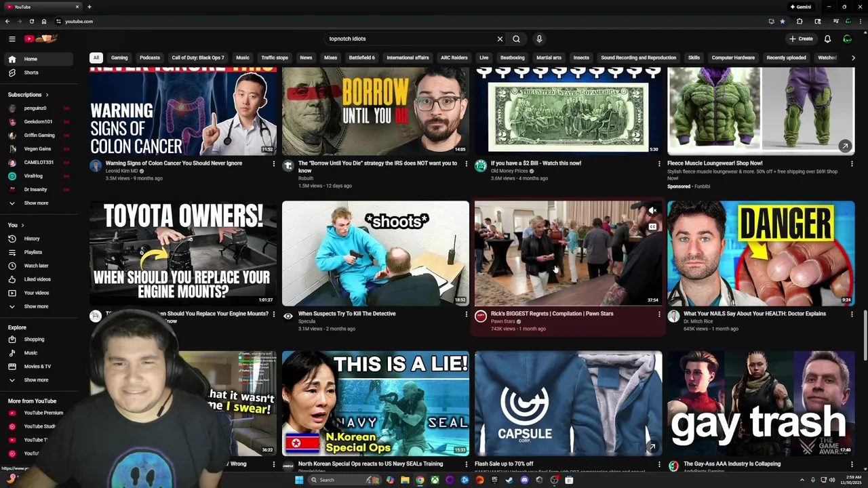868x488 pixels.
Task: Start voice search with microphone
Action: [539, 39]
